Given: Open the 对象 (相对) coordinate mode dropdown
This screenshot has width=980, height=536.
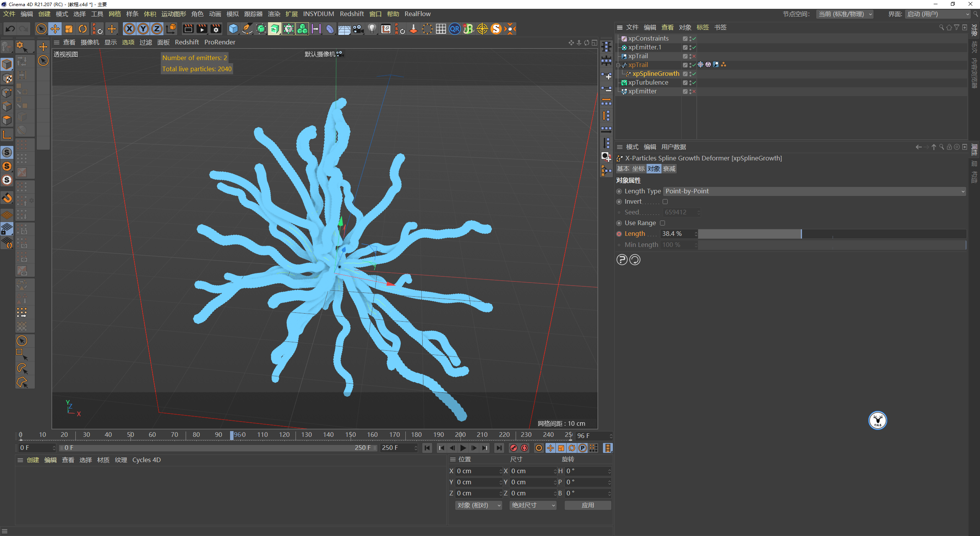Looking at the screenshot, I should [479, 505].
